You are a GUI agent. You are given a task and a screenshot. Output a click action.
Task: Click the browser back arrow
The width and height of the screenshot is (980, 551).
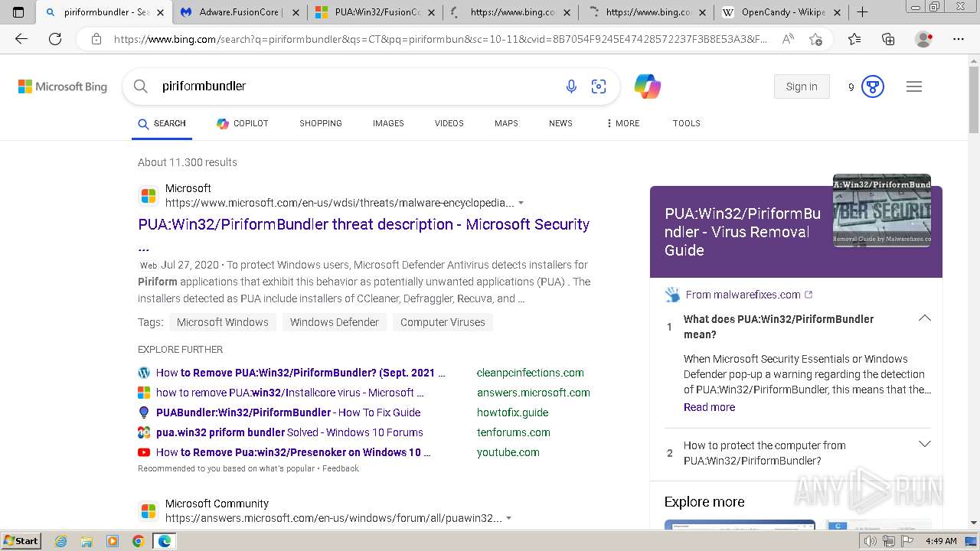21,39
